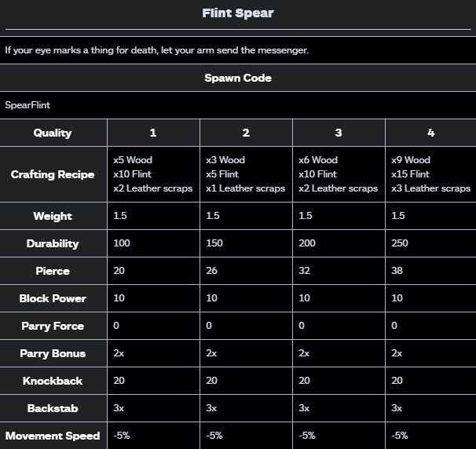Click the Block Power row label
Screen dimensions: 476x449
tap(53, 298)
